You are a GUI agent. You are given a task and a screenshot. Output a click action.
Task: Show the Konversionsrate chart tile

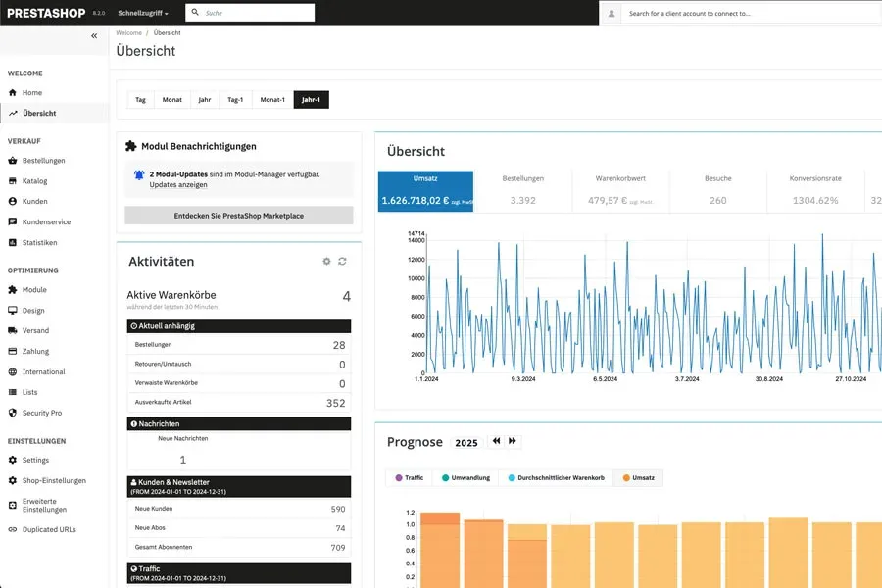coord(815,191)
